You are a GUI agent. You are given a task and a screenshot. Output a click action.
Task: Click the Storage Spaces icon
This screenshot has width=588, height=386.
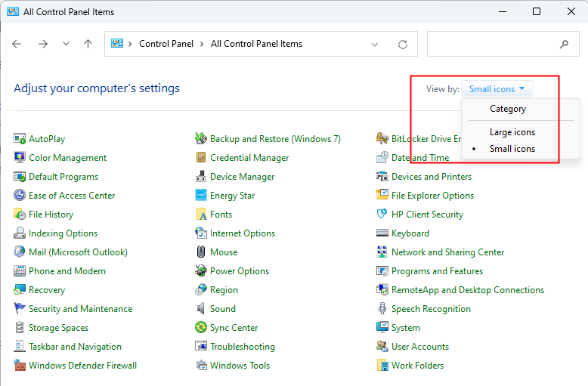click(20, 328)
